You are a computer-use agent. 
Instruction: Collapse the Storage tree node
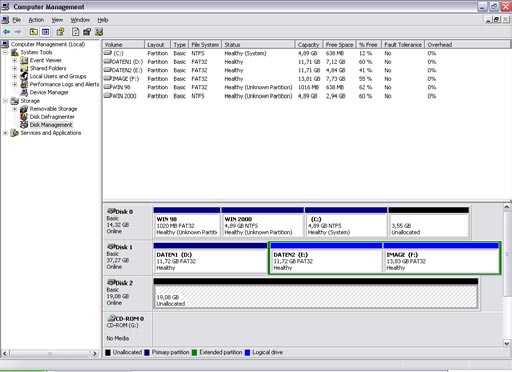(x=5, y=101)
